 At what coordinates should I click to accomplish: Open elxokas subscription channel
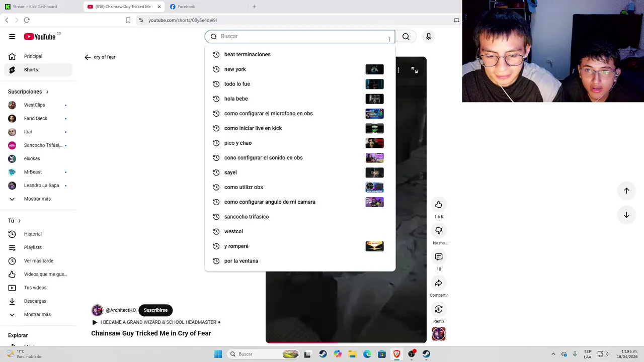point(38,158)
